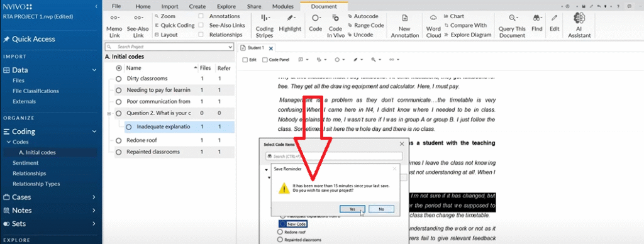Click Range Code in the ribbon

coord(365,25)
